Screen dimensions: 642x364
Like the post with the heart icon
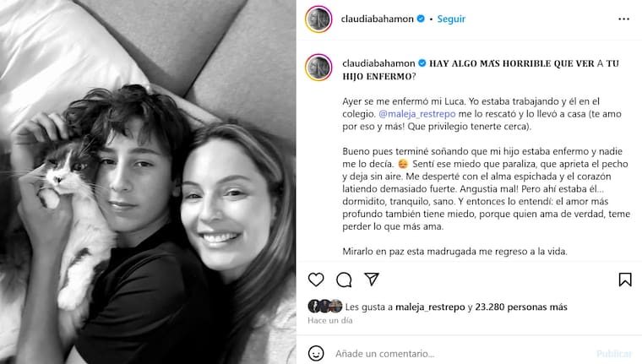[316, 280]
